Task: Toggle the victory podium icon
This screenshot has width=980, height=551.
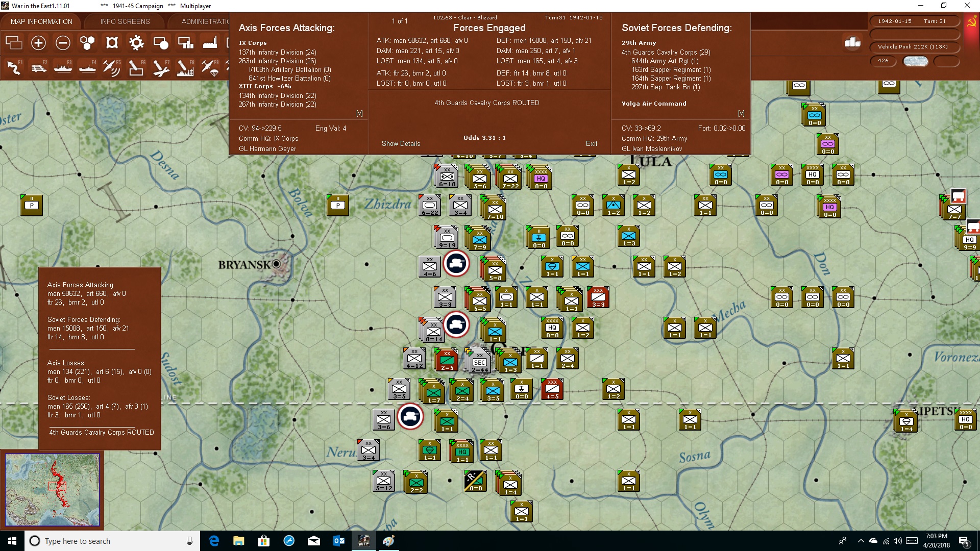Action: click(852, 42)
